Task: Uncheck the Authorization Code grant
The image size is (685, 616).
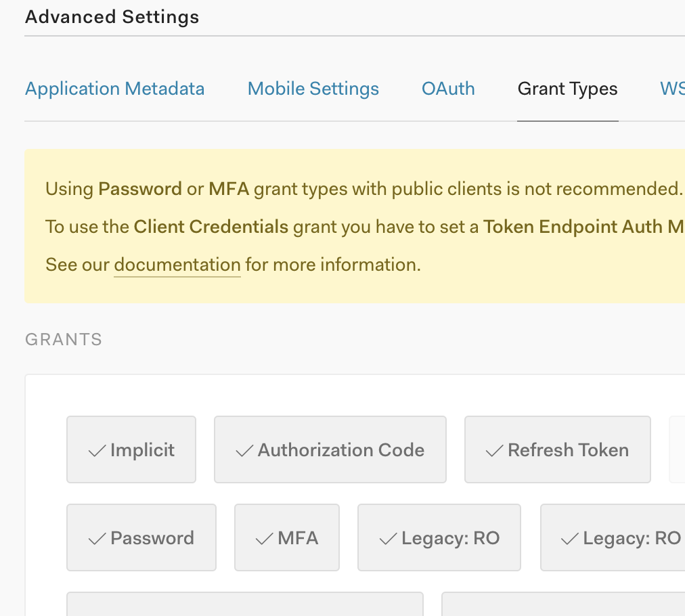Action: click(330, 449)
